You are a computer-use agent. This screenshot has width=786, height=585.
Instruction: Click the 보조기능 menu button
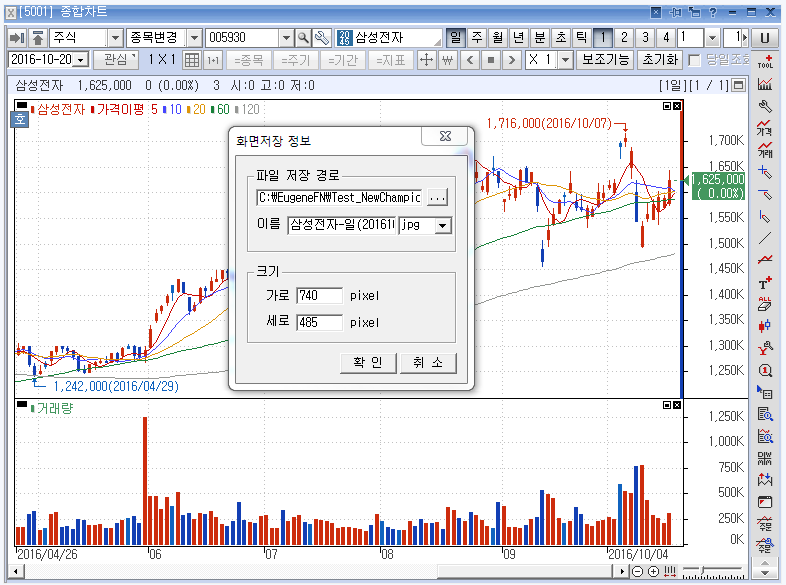coord(606,60)
